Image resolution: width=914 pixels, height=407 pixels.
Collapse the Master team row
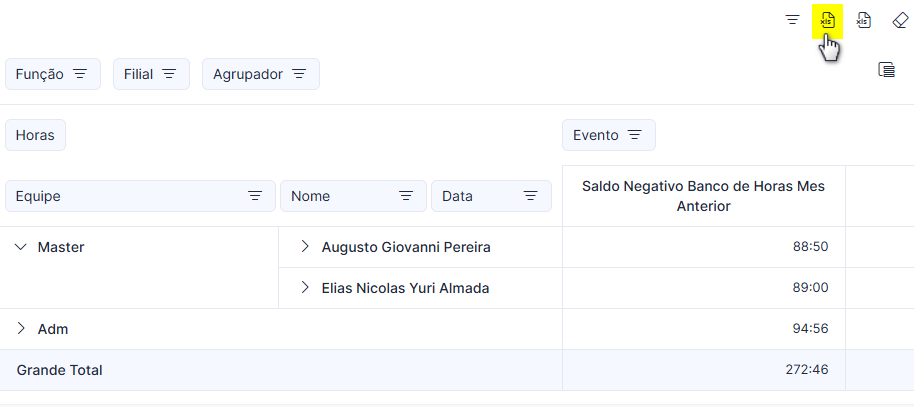21,247
